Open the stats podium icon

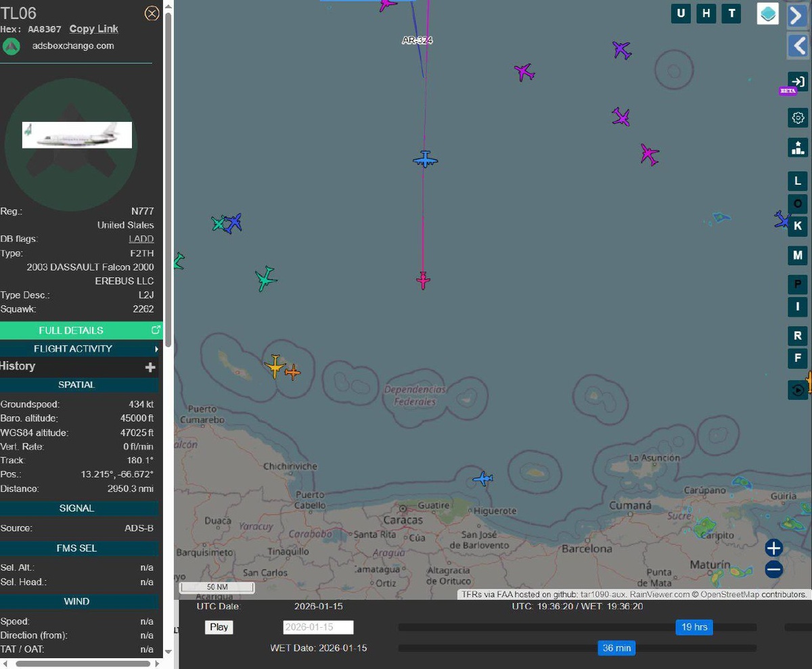click(798, 147)
